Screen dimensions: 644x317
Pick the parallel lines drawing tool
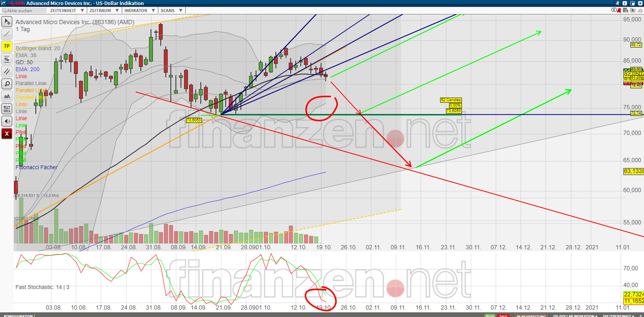coord(7,72)
